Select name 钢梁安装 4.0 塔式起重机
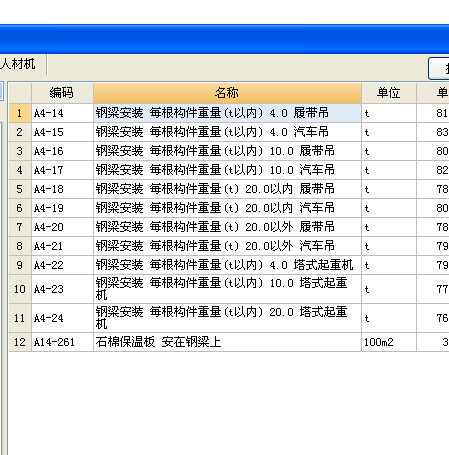This screenshot has height=455, width=449. pyautogui.click(x=227, y=265)
